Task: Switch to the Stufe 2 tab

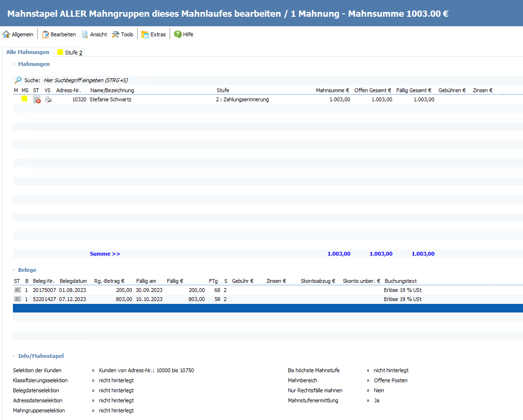Action: pos(70,53)
